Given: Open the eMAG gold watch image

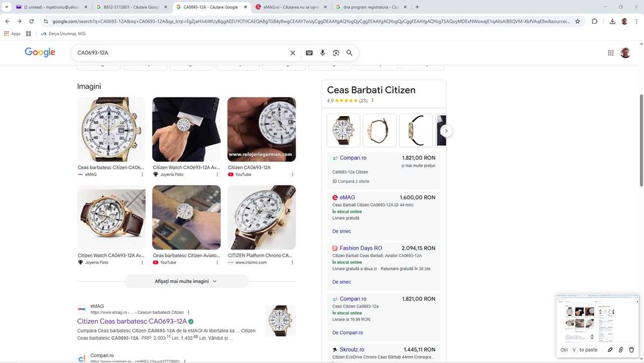Looking at the screenshot, I should click(111, 130).
